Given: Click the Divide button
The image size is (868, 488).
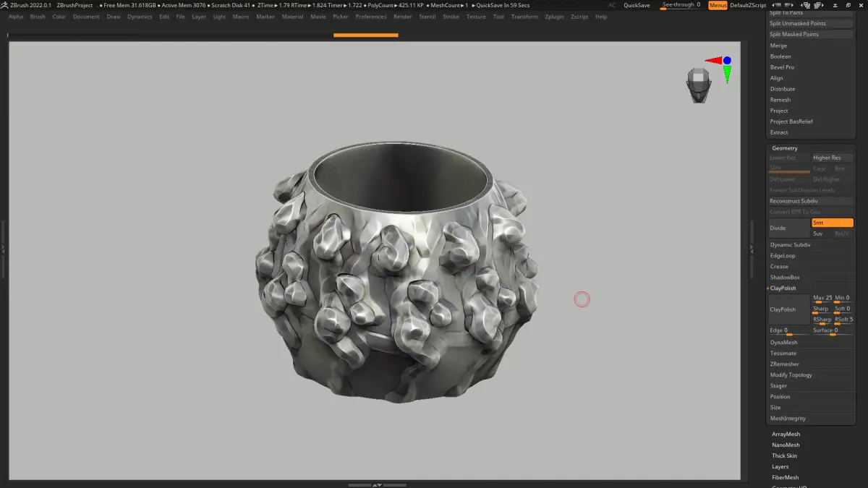Looking at the screenshot, I should point(789,228).
